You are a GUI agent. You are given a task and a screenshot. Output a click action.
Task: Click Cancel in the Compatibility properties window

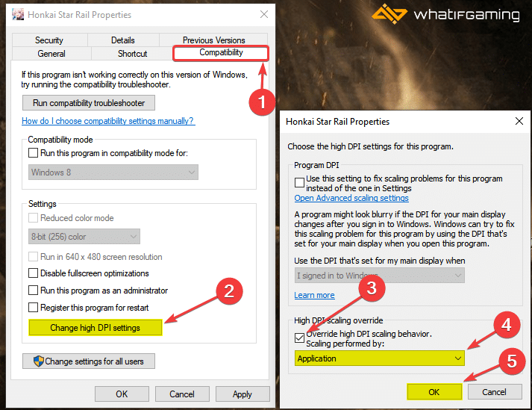point(182,394)
